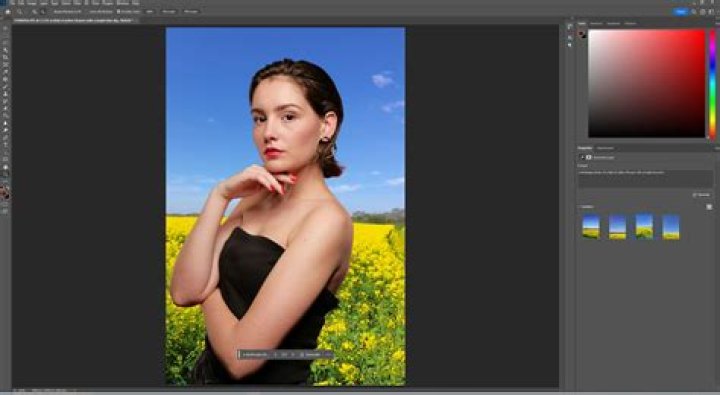
Task: Select the Hand tool
Action: click(6, 167)
